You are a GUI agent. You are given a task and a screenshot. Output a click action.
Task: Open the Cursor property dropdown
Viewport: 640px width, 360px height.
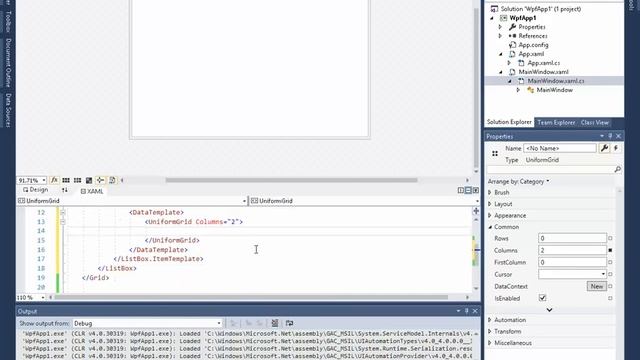pos(603,274)
